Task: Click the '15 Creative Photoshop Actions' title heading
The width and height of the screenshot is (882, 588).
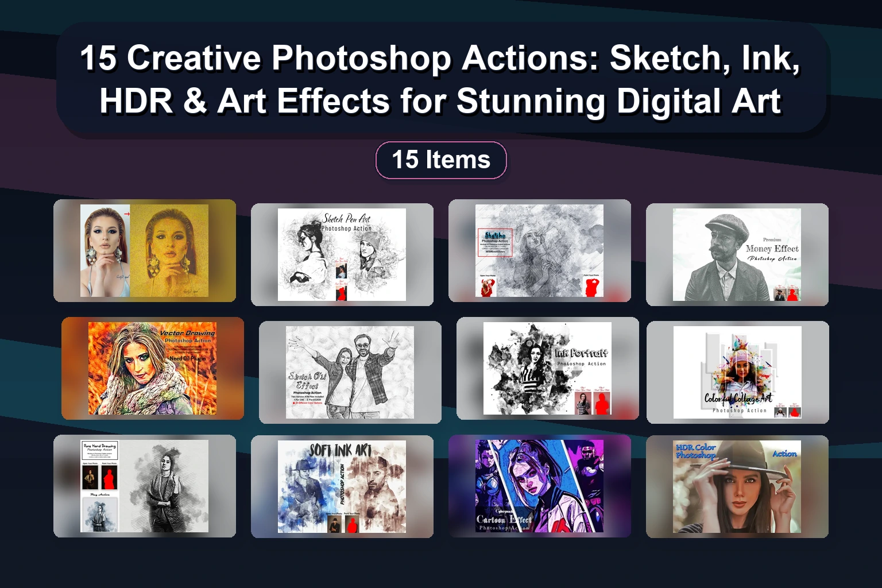Action: [x=441, y=79]
